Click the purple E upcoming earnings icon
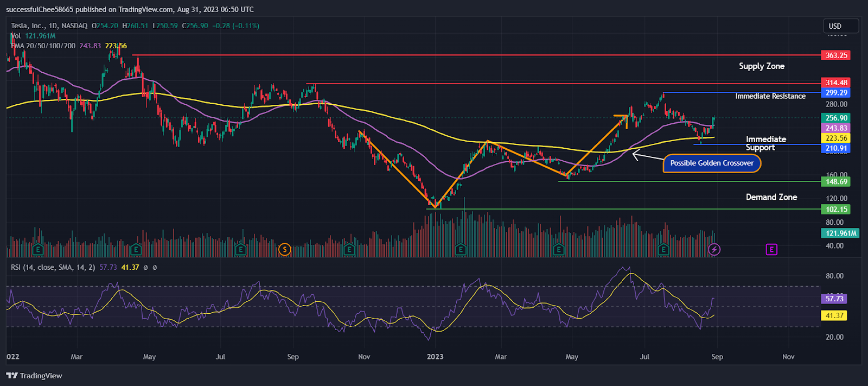The height and width of the screenshot is (386, 868). point(771,250)
